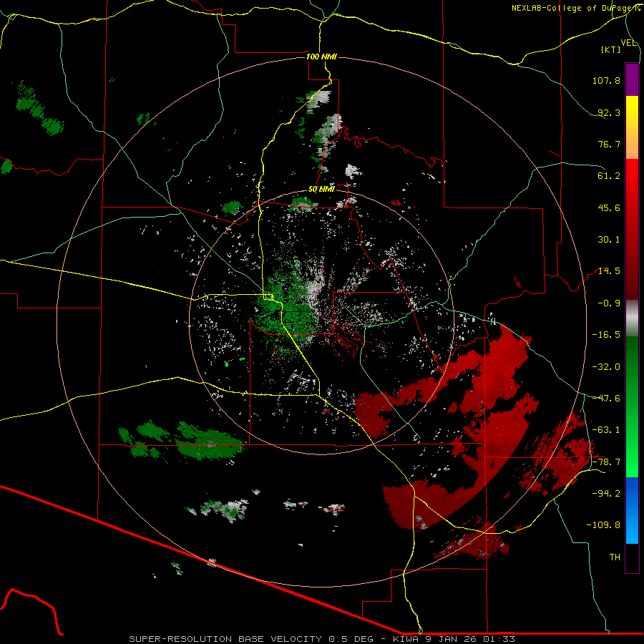Pick the gray segment of velocity scale

[x=632, y=318]
